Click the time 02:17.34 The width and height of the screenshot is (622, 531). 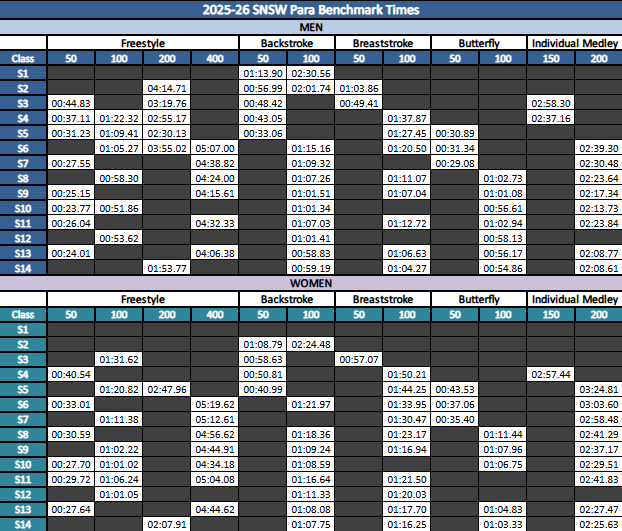coord(599,194)
